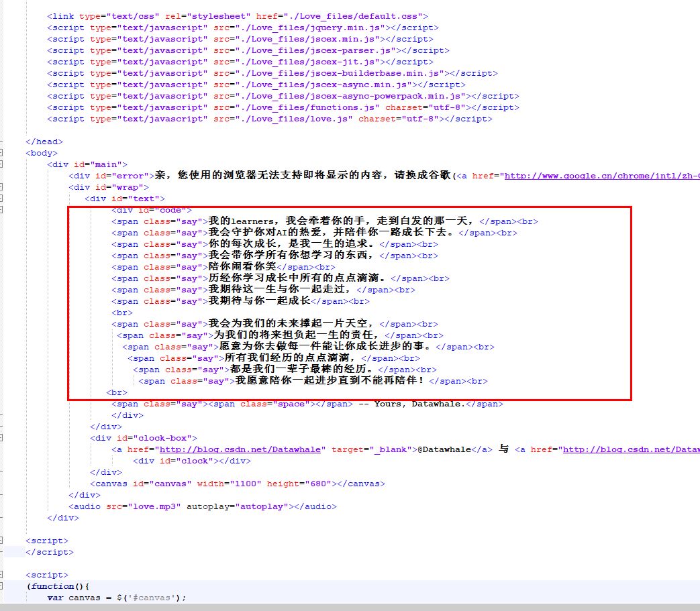Click the jscex-jit.js script line
700x611 pixels.
coord(240,62)
